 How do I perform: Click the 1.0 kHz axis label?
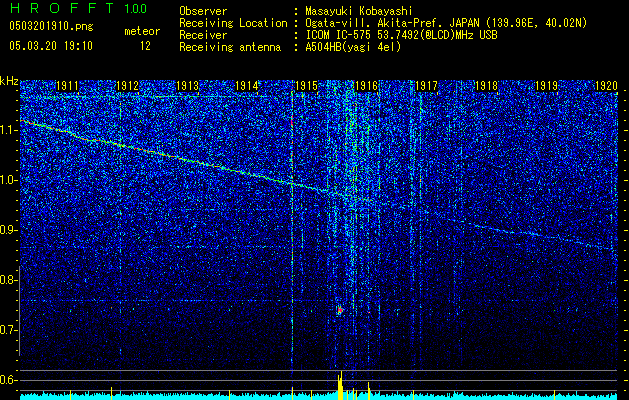pyautogui.click(x=8, y=180)
